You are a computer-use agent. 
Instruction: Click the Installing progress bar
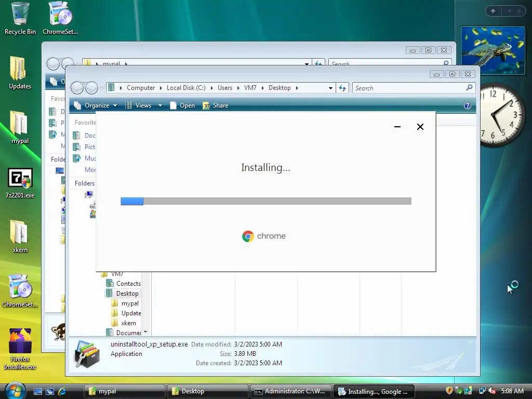coord(266,201)
